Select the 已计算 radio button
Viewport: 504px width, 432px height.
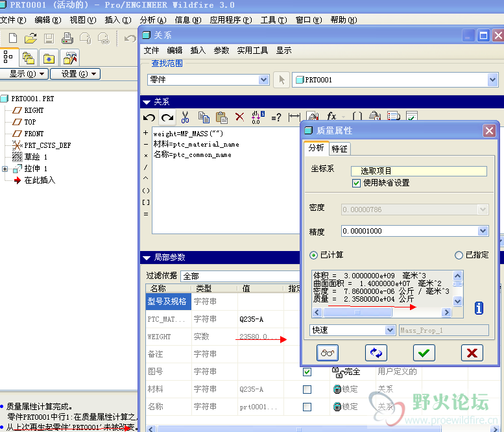(x=313, y=255)
